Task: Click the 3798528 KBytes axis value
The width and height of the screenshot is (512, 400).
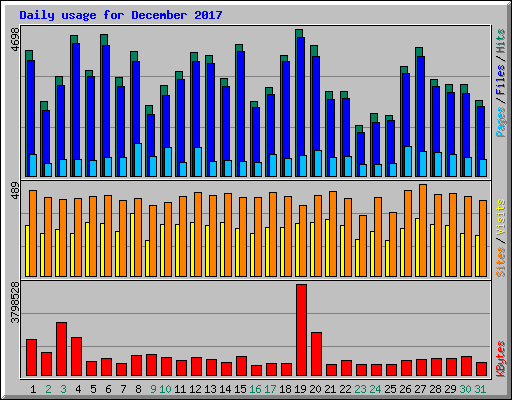Action: coord(15,303)
